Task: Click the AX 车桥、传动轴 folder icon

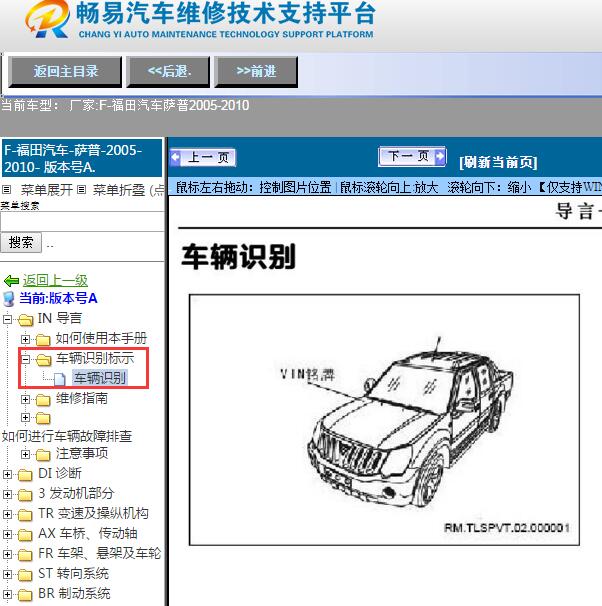Action: (26, 535)
